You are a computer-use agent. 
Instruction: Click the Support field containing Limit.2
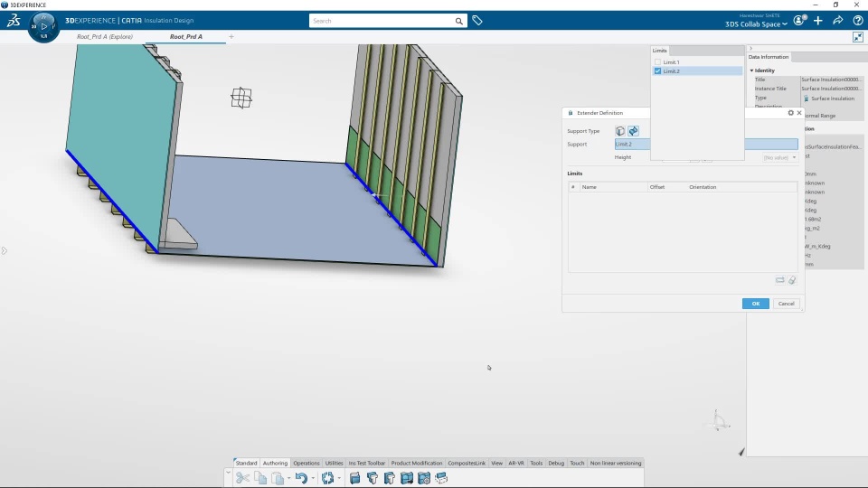(706, 144)
